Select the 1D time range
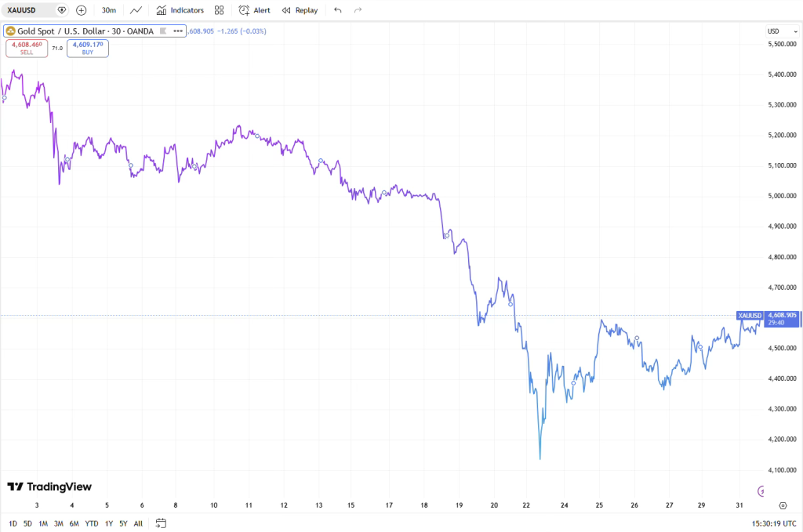The image size is (803, 532). pos(12,523)
